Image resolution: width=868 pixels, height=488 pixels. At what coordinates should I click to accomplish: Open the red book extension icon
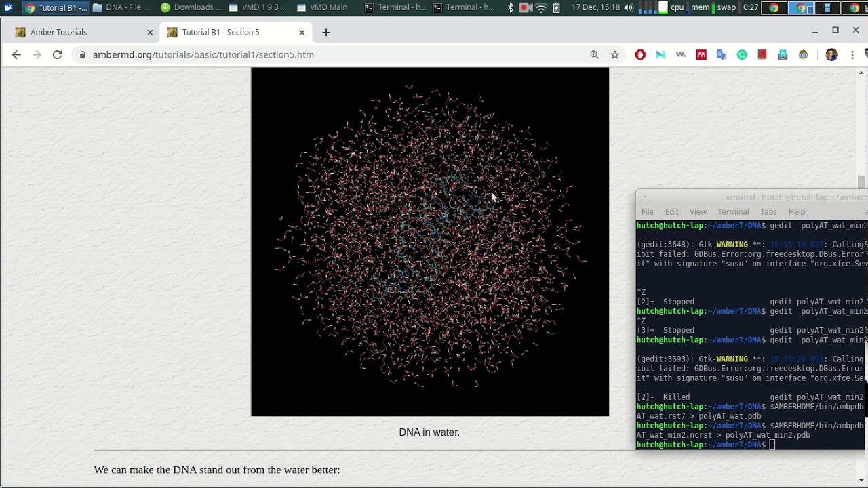pos(762,54)
